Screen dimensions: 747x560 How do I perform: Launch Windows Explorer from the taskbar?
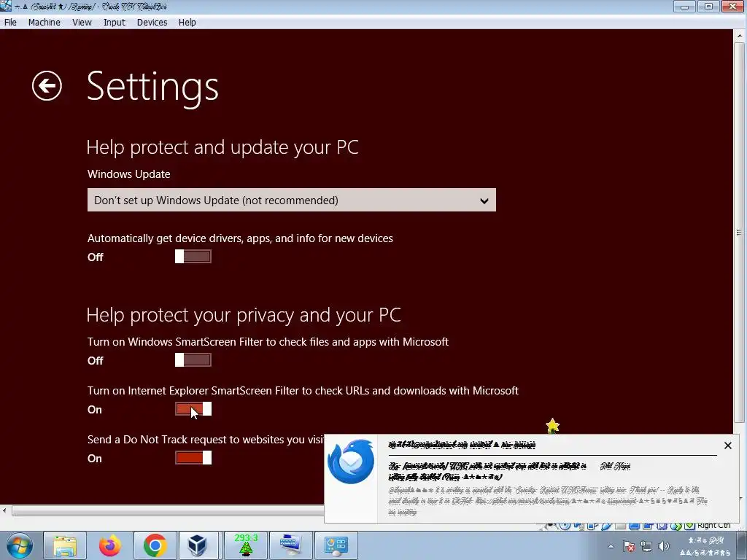coord(65,545)
